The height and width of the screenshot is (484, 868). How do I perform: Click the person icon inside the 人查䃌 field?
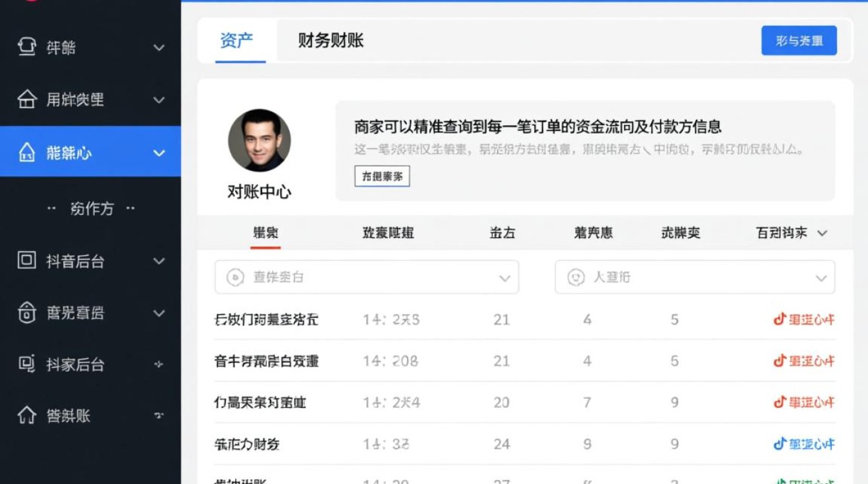click(x=575, y=277)
